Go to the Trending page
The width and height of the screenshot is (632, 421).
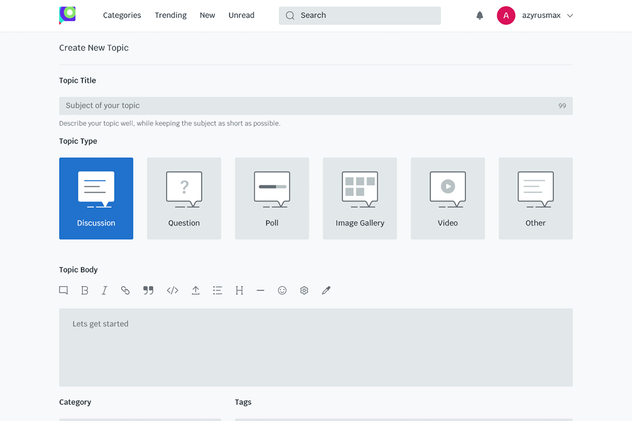coord(170,15)
